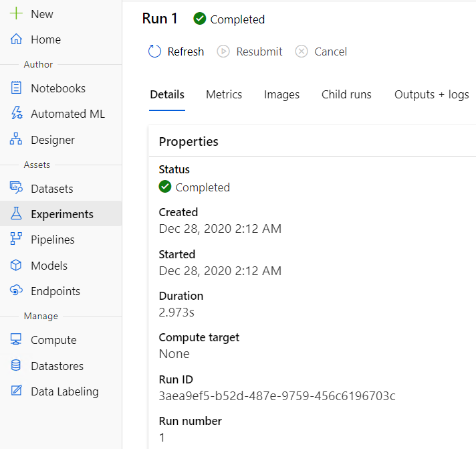The image size is (476, 449).
Task: Click the Assets section label
Action: (37, 165)
